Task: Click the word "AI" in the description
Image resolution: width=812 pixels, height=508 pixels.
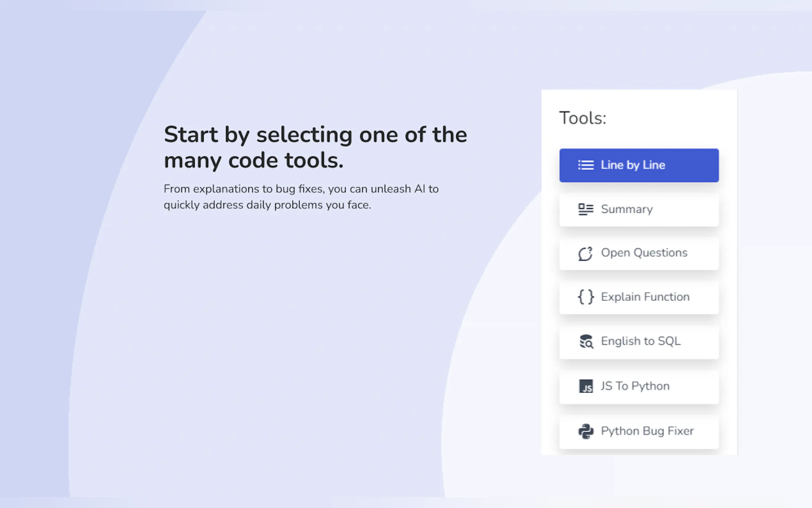Action: (420, 189)
